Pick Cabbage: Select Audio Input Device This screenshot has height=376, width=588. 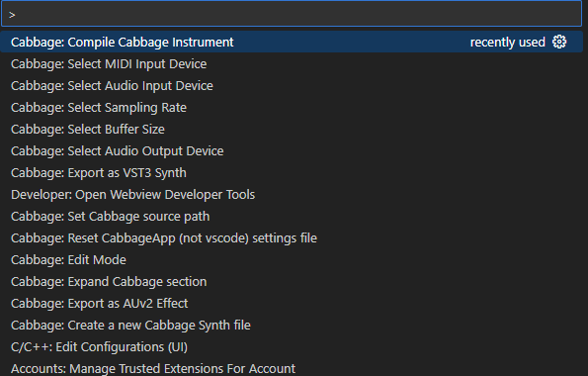(x=292, y=86)
